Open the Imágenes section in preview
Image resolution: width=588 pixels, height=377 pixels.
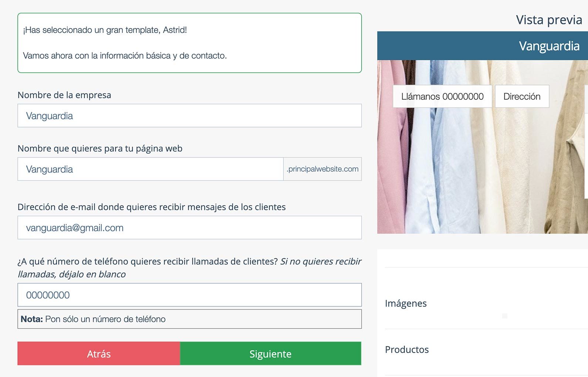coord(406,303)
